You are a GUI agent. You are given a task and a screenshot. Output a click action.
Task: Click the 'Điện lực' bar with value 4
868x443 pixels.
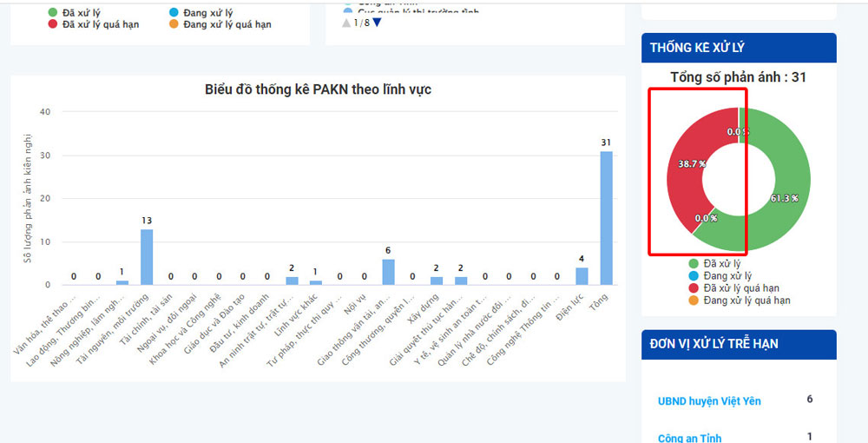pos(582,276)
